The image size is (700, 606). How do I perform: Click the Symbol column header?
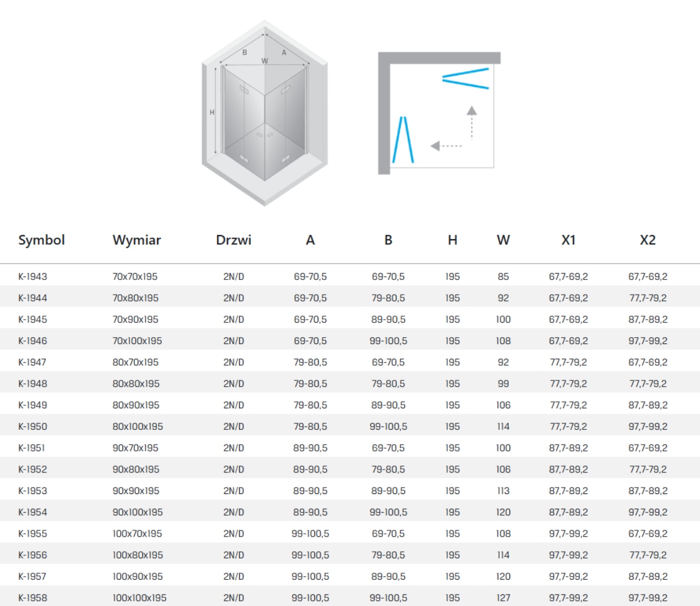(x=41, y=240)
